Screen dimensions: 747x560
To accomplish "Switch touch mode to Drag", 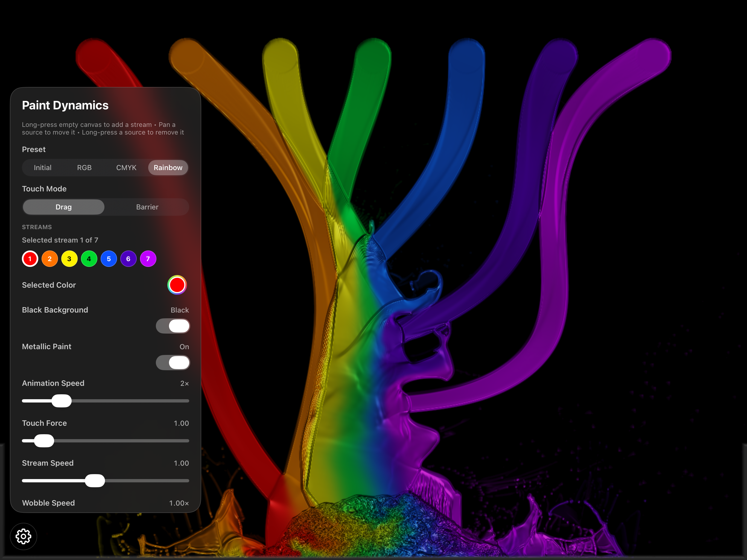I will pyautogui.click(x=63, y=207).
